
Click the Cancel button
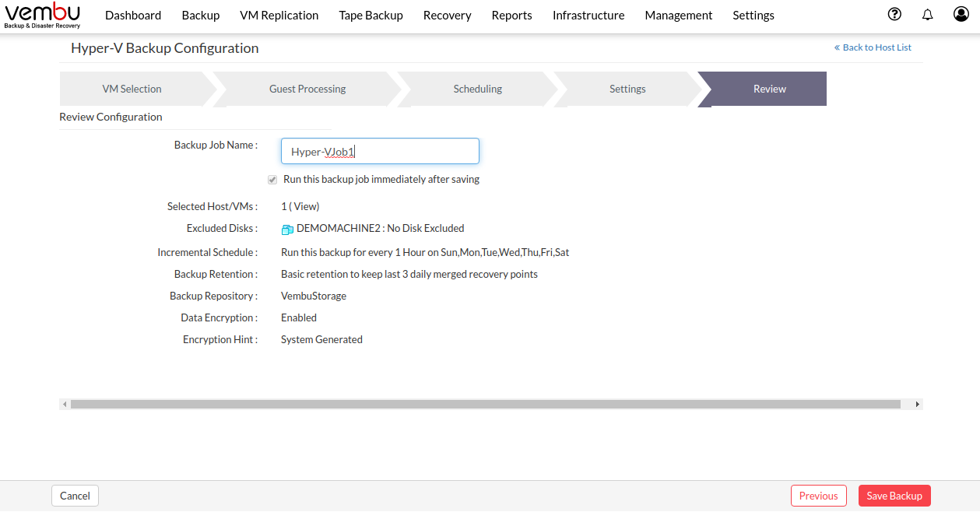pyautogui.click(x=76, y=496)
